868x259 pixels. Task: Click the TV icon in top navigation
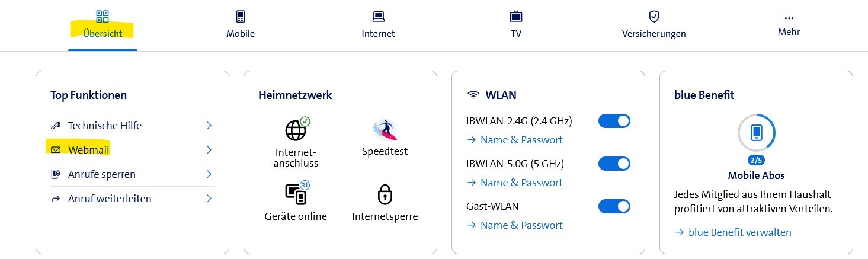tap(515, 17)
